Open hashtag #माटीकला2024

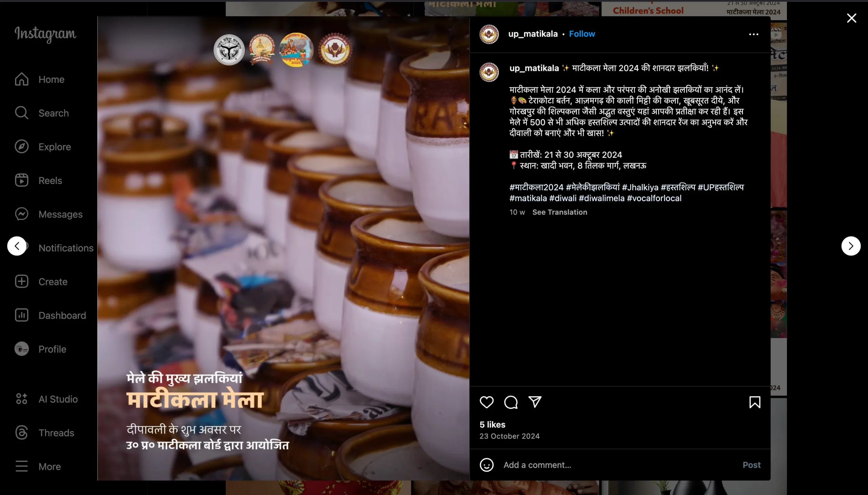pos(536,187)
